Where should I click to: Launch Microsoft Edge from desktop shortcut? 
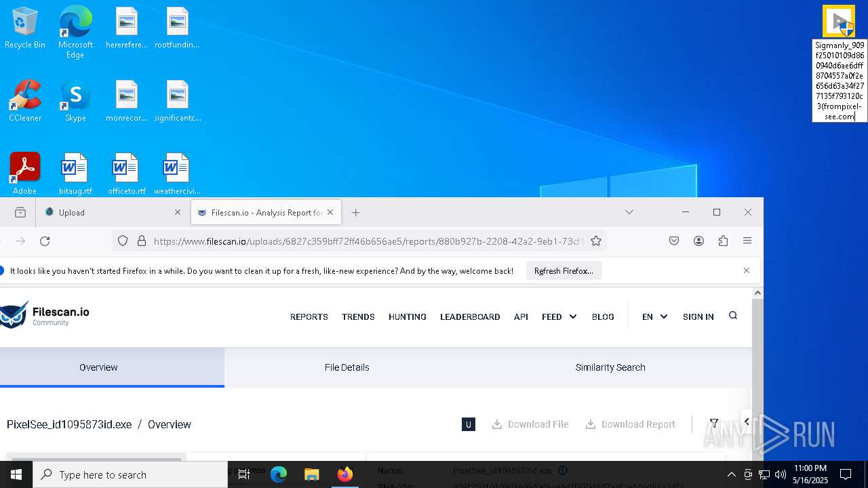point(75,33)
